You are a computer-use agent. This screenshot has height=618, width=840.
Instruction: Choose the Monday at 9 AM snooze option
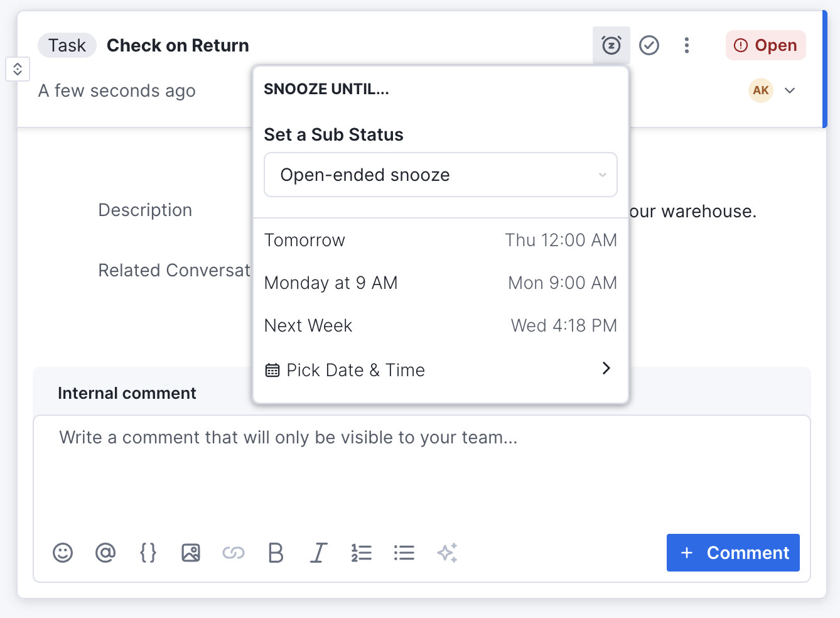440,283
